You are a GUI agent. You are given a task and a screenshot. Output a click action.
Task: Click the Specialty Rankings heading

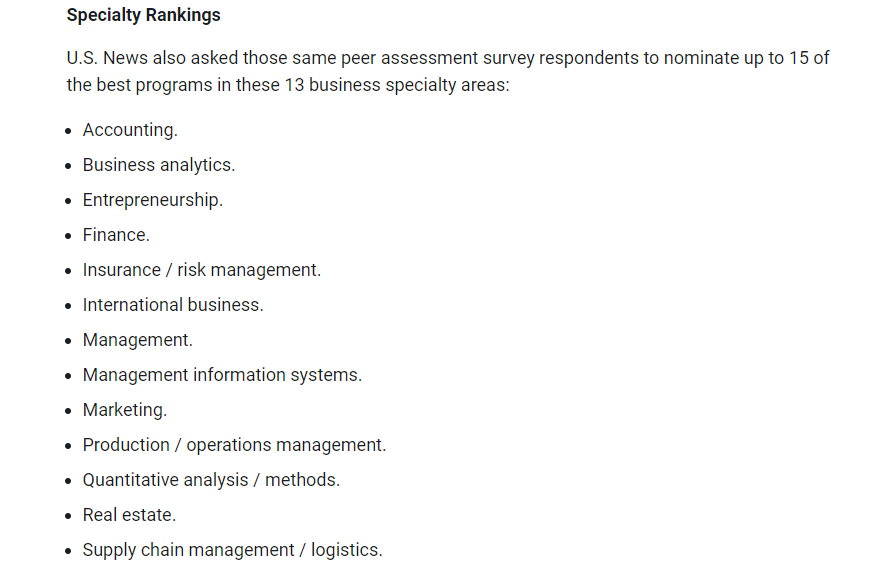click(x=143, y=15)
